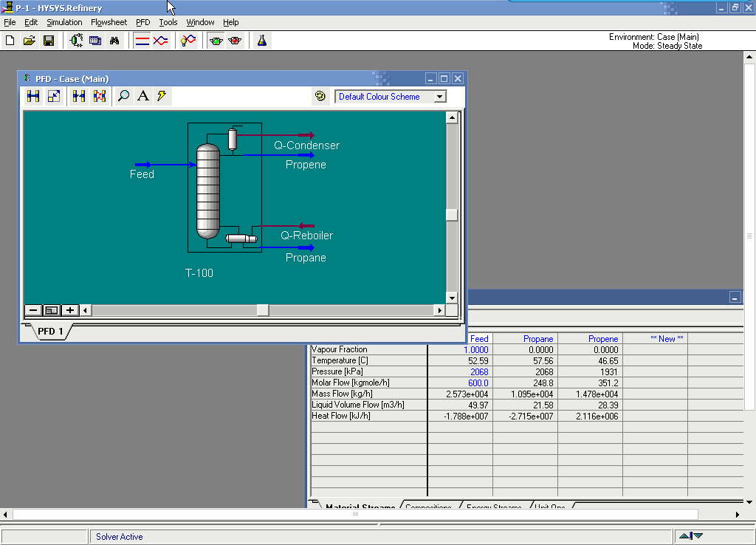Open a case with the folder icon
This screenshot has height=545, width=756.
(30, 41)
